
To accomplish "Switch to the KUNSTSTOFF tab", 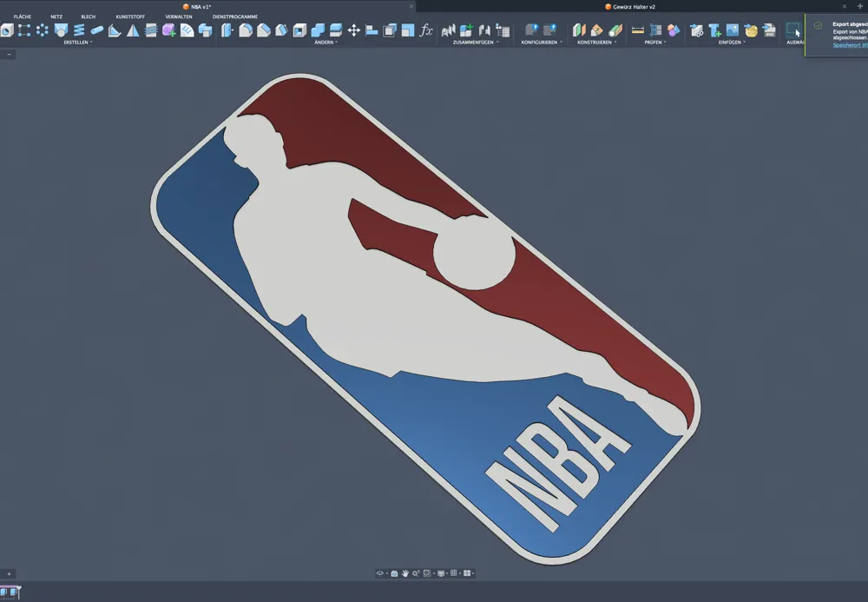I will pyautogui.click(x=130, y=17).
